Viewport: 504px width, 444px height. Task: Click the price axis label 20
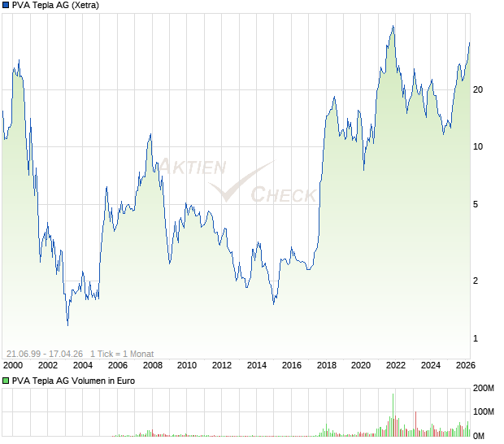pos(478,90)
